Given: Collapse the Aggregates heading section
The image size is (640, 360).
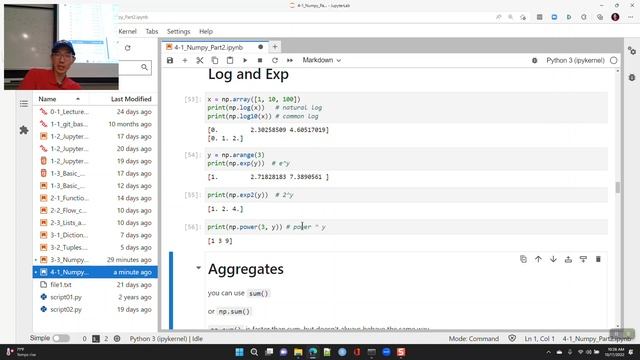Looking at the screenshot, I should coord(198,268).
